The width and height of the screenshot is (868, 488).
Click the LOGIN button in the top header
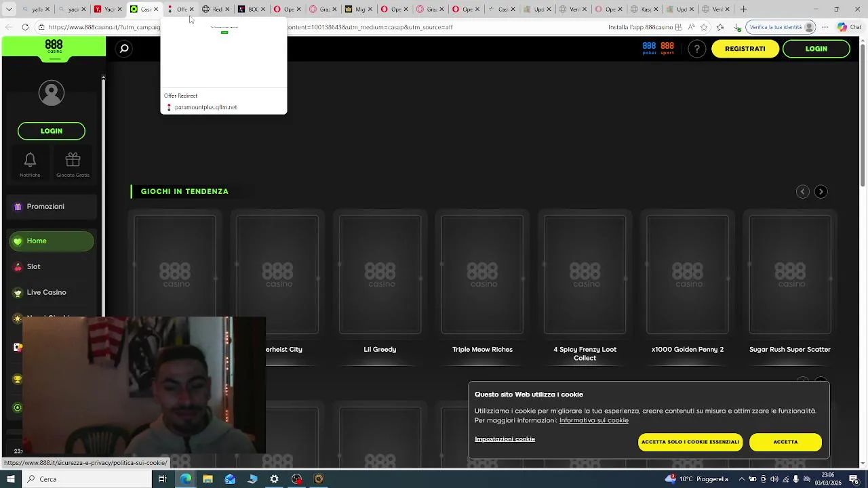816,49
